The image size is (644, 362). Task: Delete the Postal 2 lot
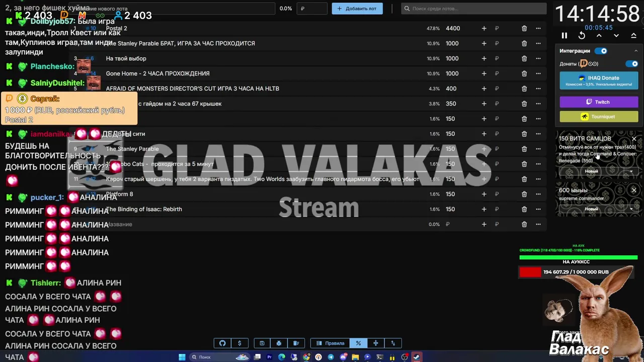point(524,29)
